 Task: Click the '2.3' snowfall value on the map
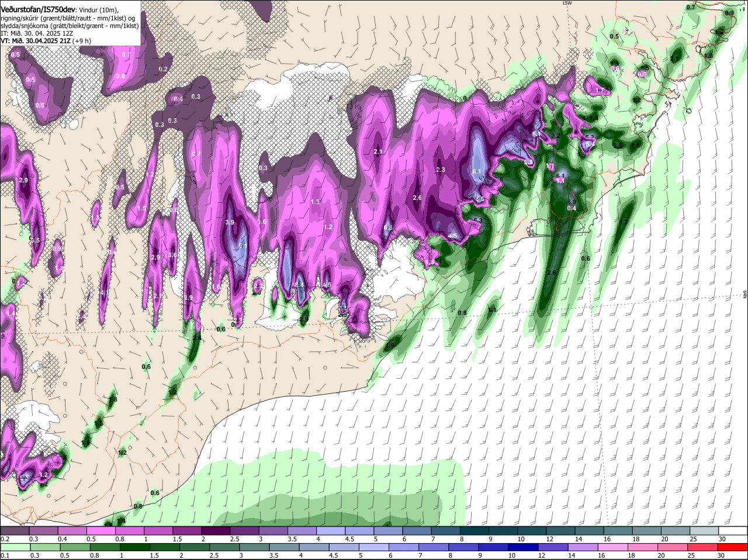(x=441, y=170)
